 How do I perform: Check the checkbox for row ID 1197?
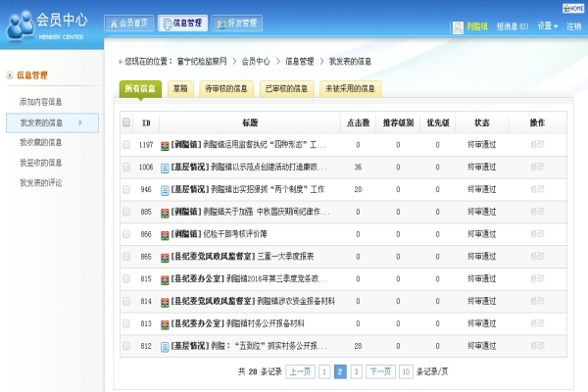(x=126, y=145)
